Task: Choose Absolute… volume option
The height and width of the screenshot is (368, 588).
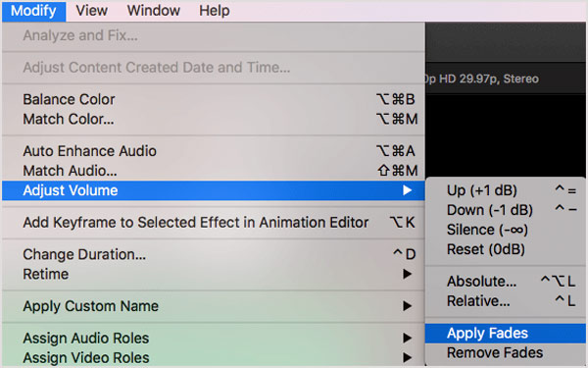Action: coord(505,282)
